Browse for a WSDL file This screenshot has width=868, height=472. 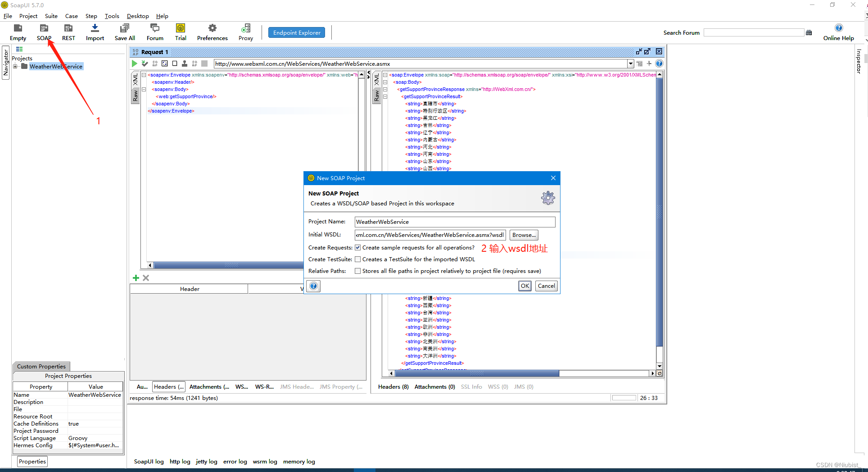(x=523, y=235)
